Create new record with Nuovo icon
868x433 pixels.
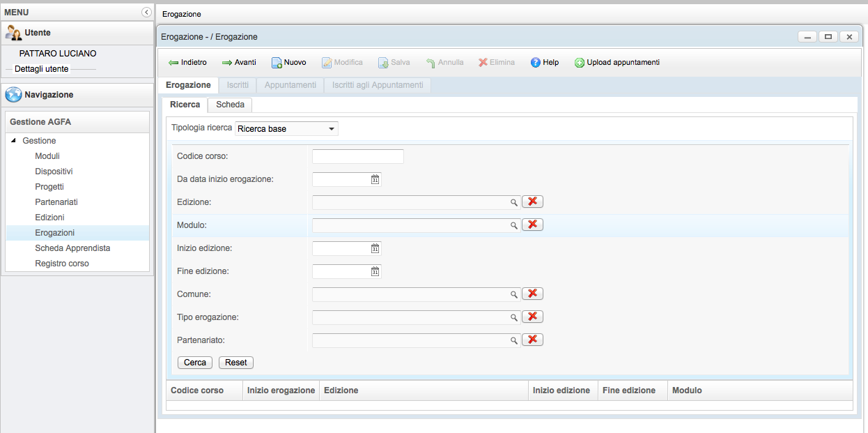coord(277,63)
